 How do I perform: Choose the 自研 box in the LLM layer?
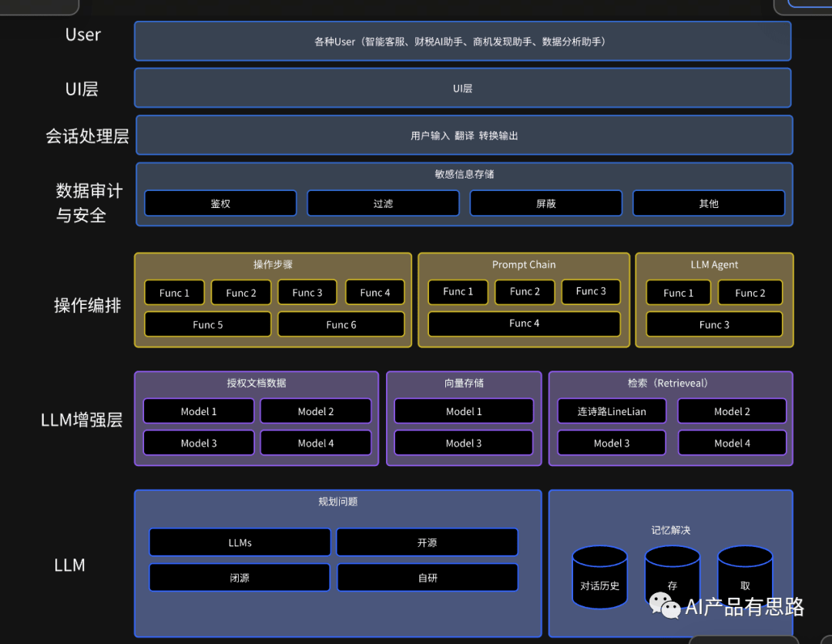[x=427, y=578]
